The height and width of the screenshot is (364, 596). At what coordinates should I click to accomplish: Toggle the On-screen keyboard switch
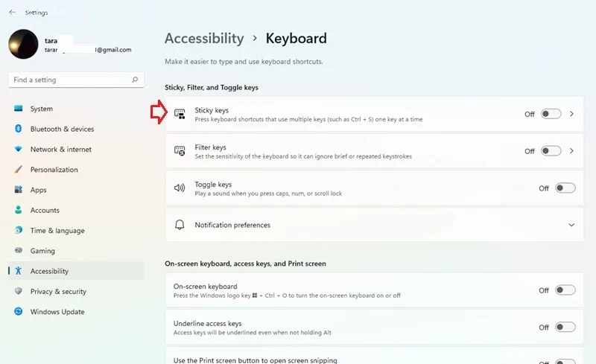[565, 290]
